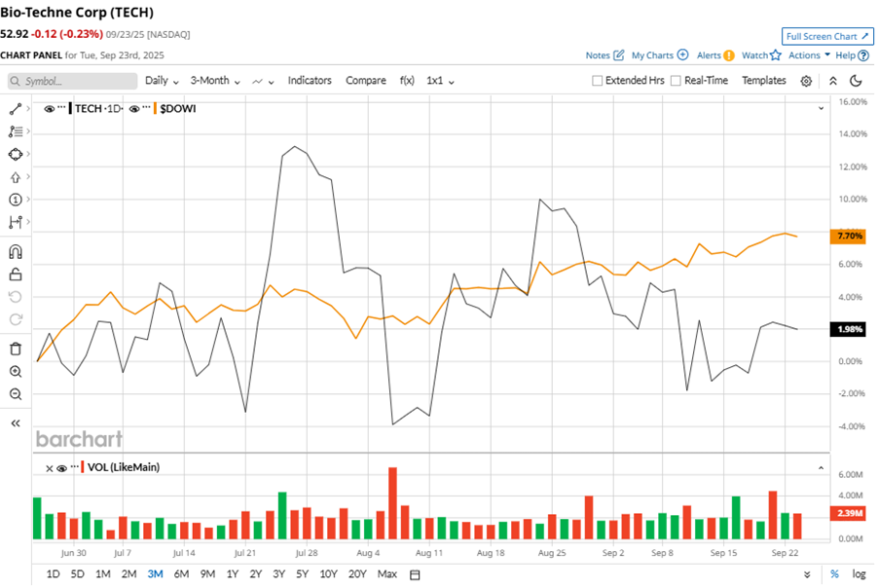Open the VOL indicator options ellipsis
The image size is (878, 588).
(75, 467)
